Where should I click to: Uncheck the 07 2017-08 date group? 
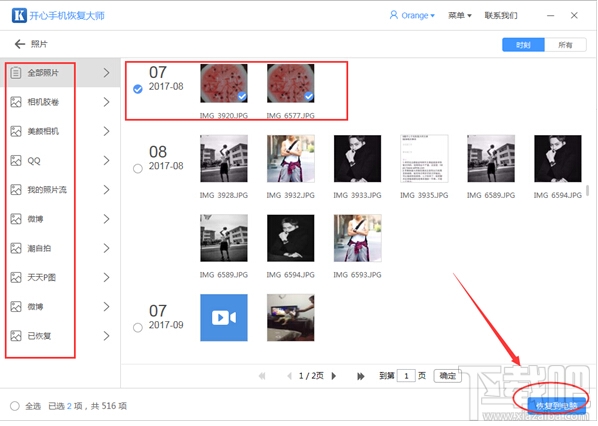tap(138, 89)
